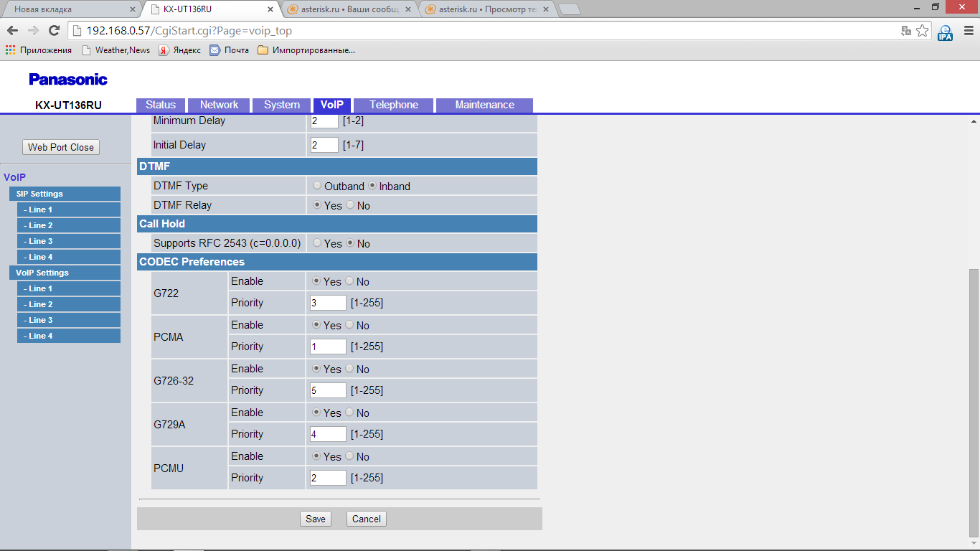Image resolution: width=980 pixels, height=551 pixels.
Task: Expand VoIP Settings in the sidebar
Action: pos(65,273)
